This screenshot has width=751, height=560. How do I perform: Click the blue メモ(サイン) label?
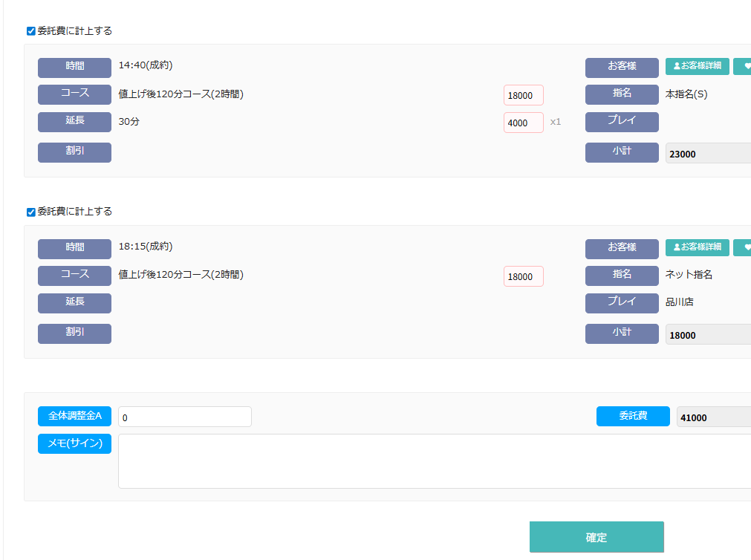click(x=74, y=443)
